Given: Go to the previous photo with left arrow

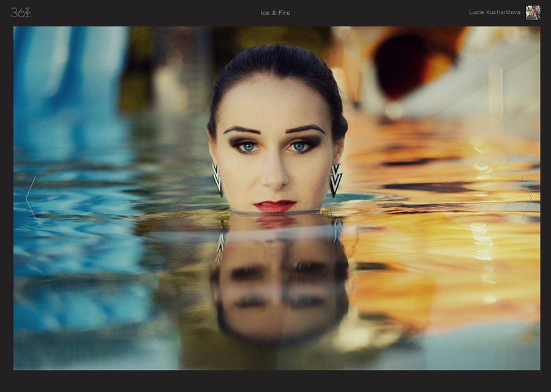Looking at the screenshot, I should click(x=31, y=197).
